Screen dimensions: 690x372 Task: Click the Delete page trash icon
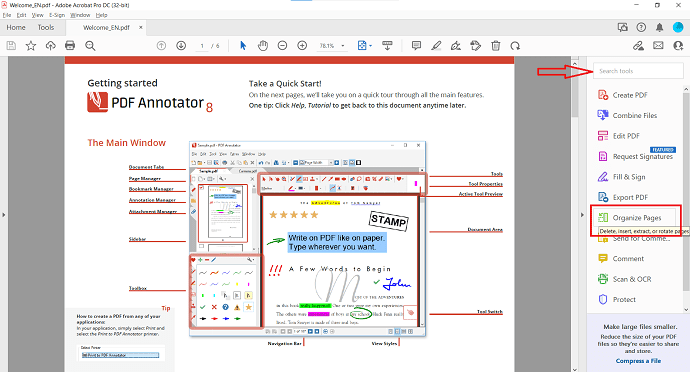coord(495,46)
